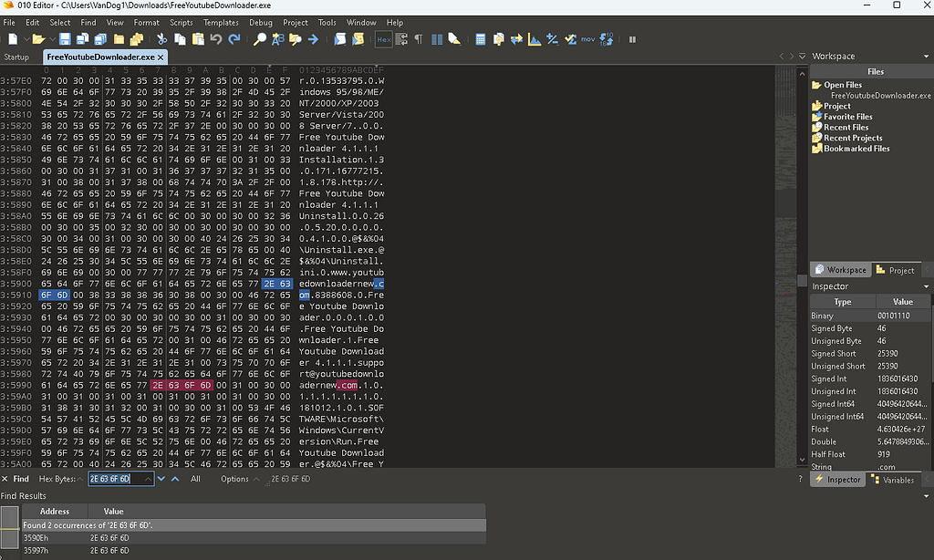Open the Format menu
The height and width of the screenshot is (560, 934).
(x=147, y=23)
